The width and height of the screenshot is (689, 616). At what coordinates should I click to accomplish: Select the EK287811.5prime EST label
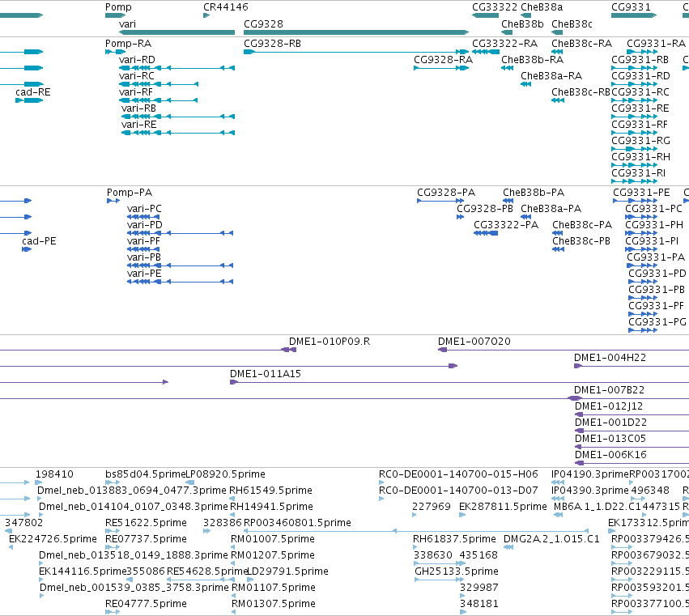coord(503,507)
